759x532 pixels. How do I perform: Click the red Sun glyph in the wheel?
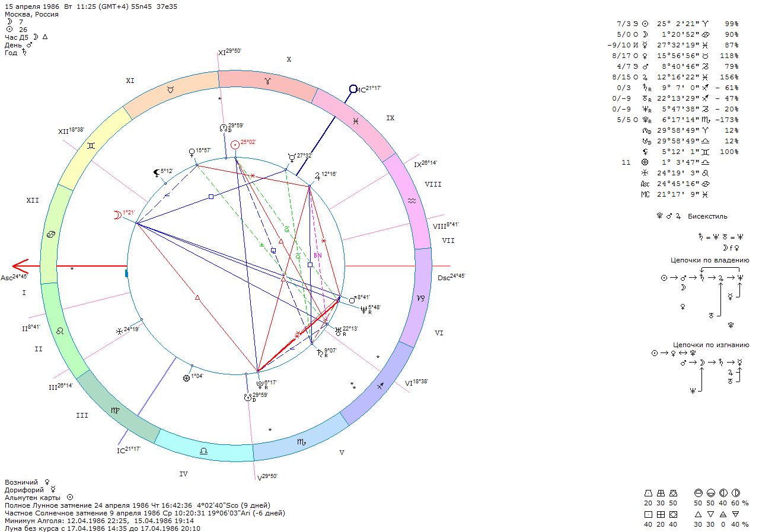pos(235,144)
